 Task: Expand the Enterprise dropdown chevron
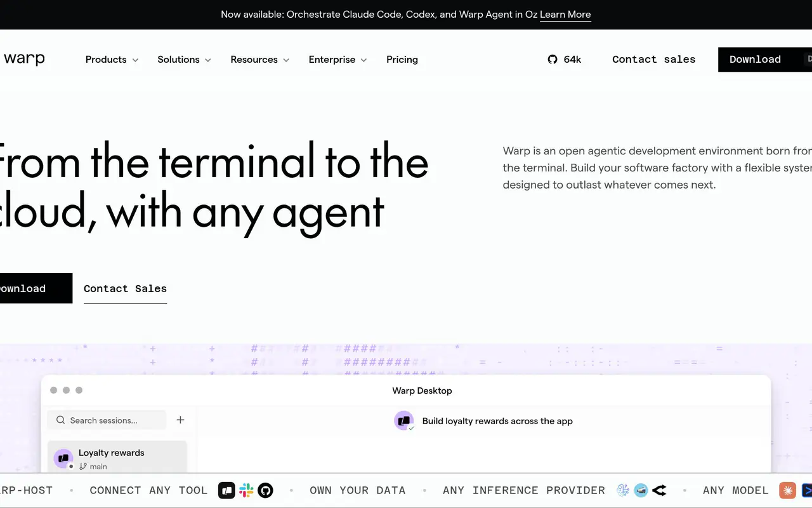pos(363,60)
